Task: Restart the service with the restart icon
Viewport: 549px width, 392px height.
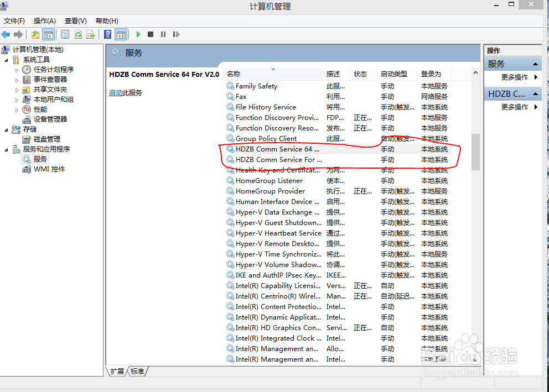Action: point(176,34)
